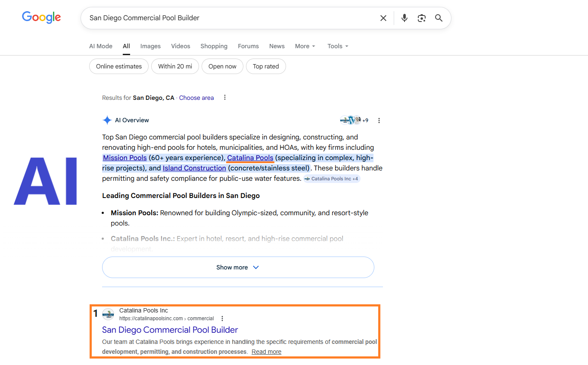
Task: Open three-dot menu next to Choose area
Action: click(x=225, y=98)
